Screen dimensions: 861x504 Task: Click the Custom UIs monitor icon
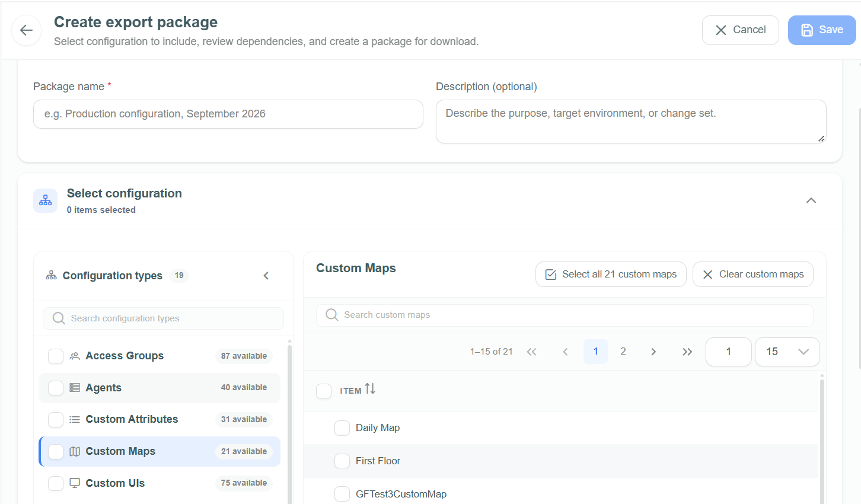75,483
